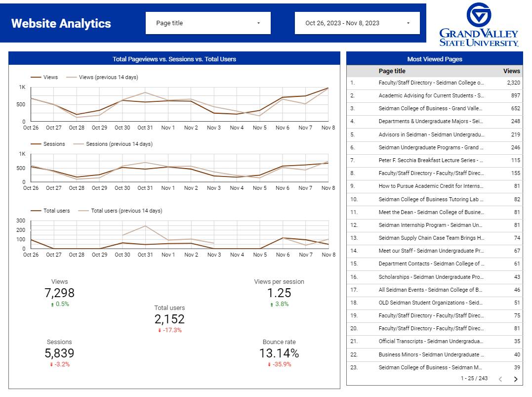Viewport: 532px width, 397px height.
Task: Open the Peter F. Secchia Breakfast Lecture Series page
Action: [435, 160]
